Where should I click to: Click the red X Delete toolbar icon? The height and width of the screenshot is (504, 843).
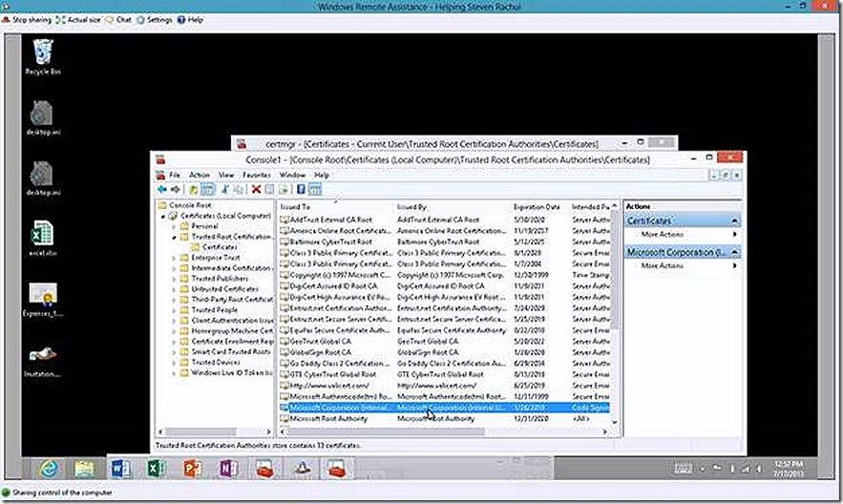click(x=256, y=189)
